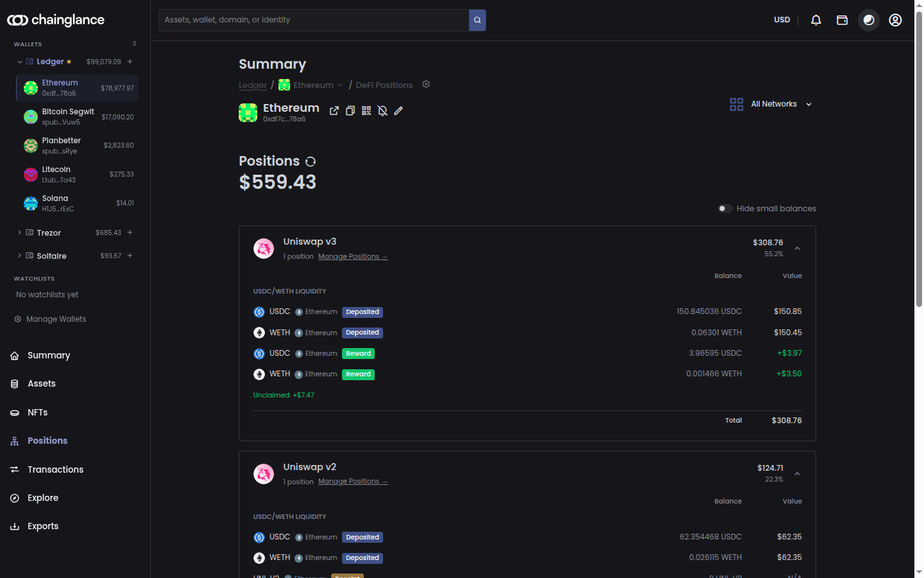Add wallet to Ledger group
Image resolution: width=924 pixels, height=578 pixels.
pyautogui.click(x=130, y=62)
